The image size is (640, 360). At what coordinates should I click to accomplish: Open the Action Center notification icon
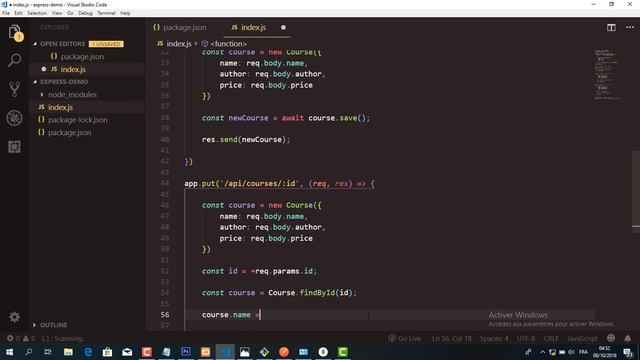tap(628, 352)
